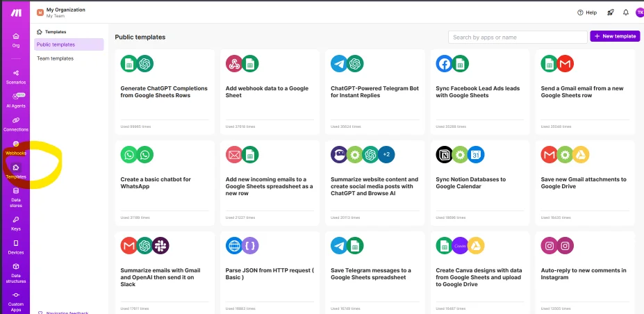The image size is (644, 314).
Task: Click the Slack icon on Summarize emails card
Action: [x=160, y=245]
